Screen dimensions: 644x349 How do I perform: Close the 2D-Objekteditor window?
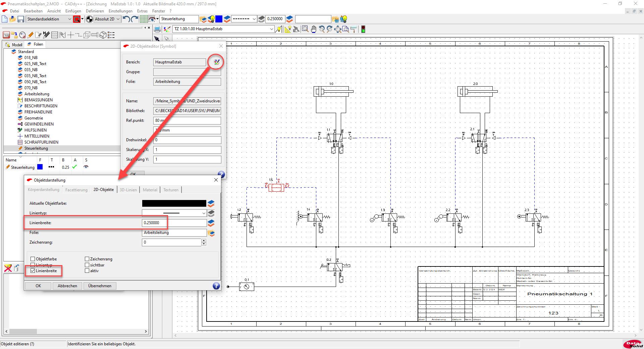click(221, 46)
